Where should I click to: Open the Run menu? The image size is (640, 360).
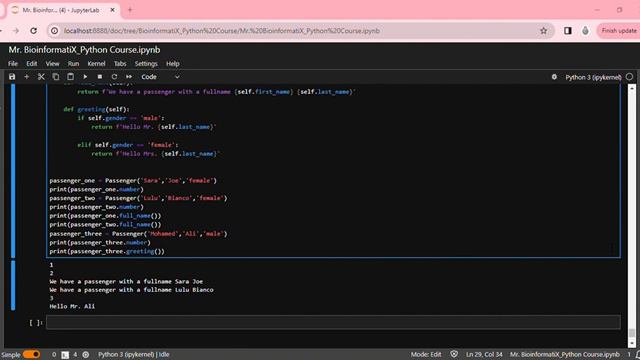73,64
